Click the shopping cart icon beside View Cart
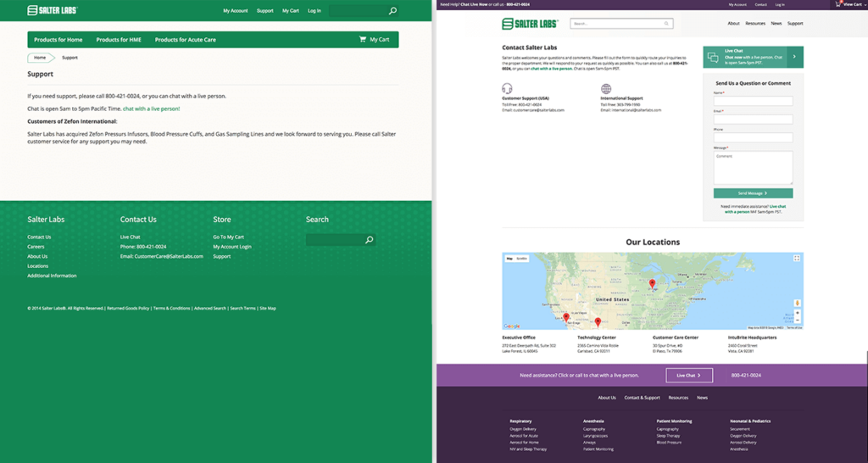868x463 pixels. coord(838,4)
